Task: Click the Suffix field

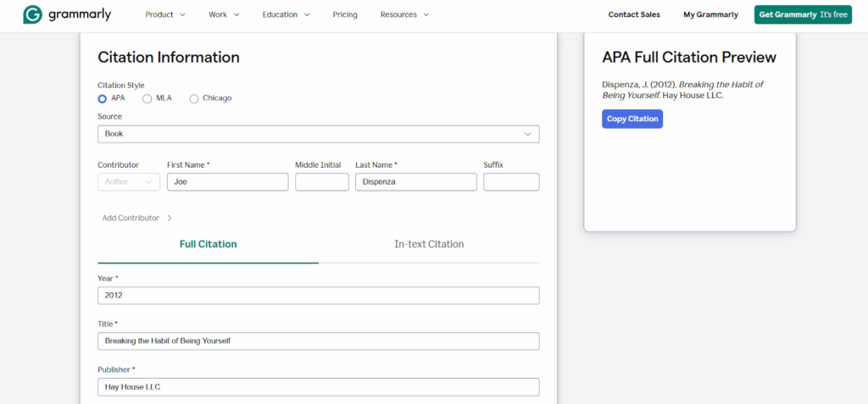Action: [x=511, y=182]
